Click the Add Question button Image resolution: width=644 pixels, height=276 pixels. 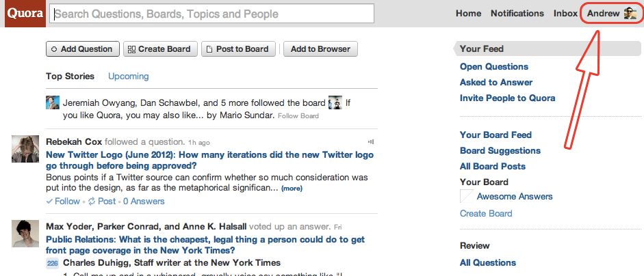[83, 49]
